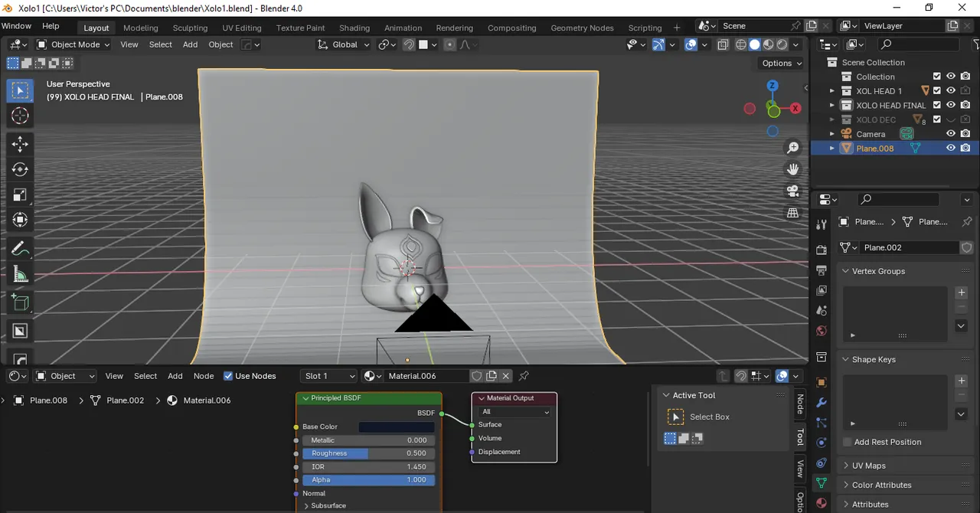
Task: Open the Scene properties tab
Action: [x=822, y=311]
